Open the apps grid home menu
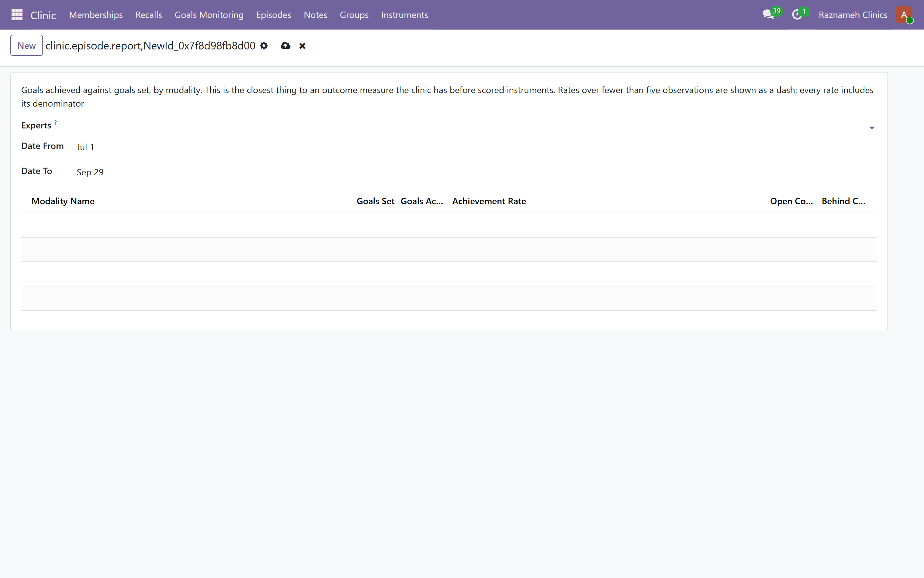The width and height of the screenshot is (924, 578). [17, 15]
